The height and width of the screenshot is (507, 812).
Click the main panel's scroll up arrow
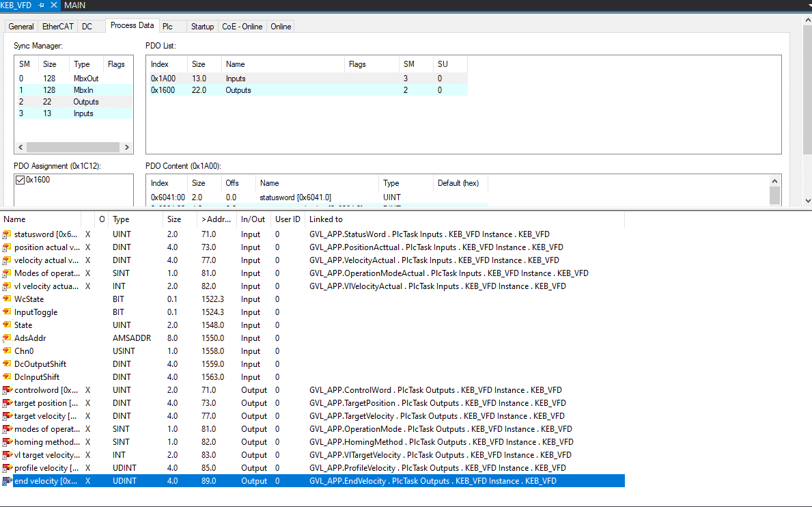808,20
